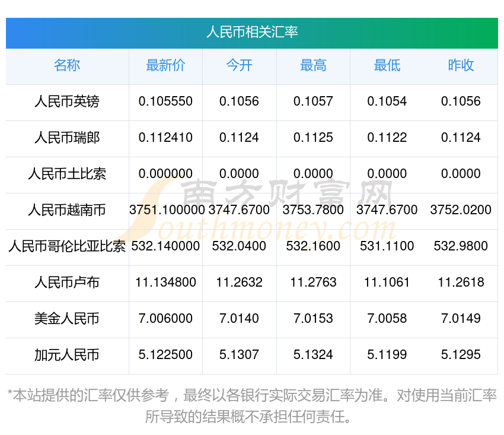This screenshot has width=504, height=435.
Task: Select the 名称 column header
Action: (67, 66)
